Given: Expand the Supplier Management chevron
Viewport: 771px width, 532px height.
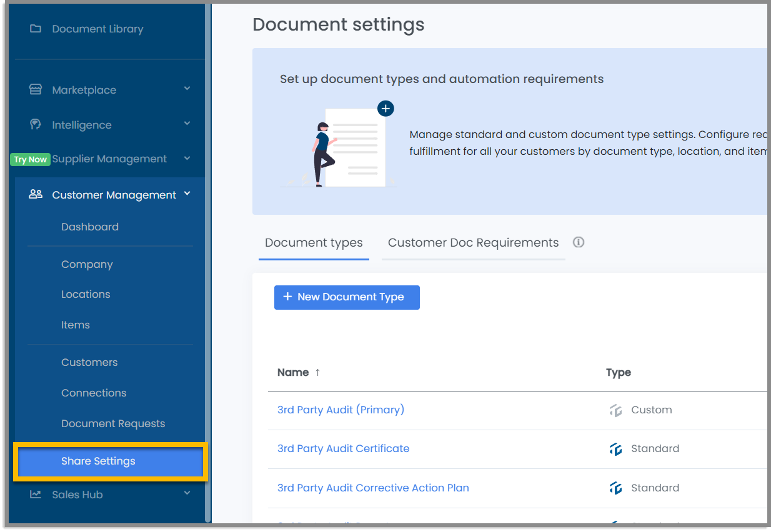Looking at the screenshot, I should (187, 158).
